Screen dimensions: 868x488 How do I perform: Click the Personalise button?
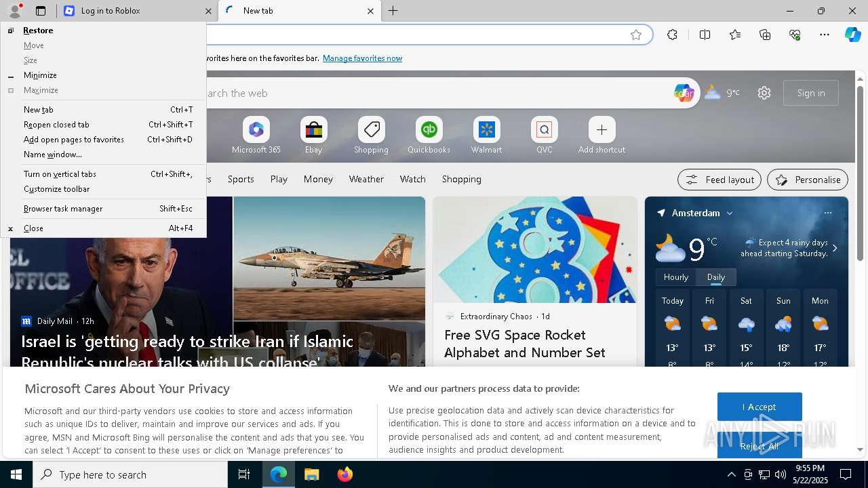tap(808, 180)
